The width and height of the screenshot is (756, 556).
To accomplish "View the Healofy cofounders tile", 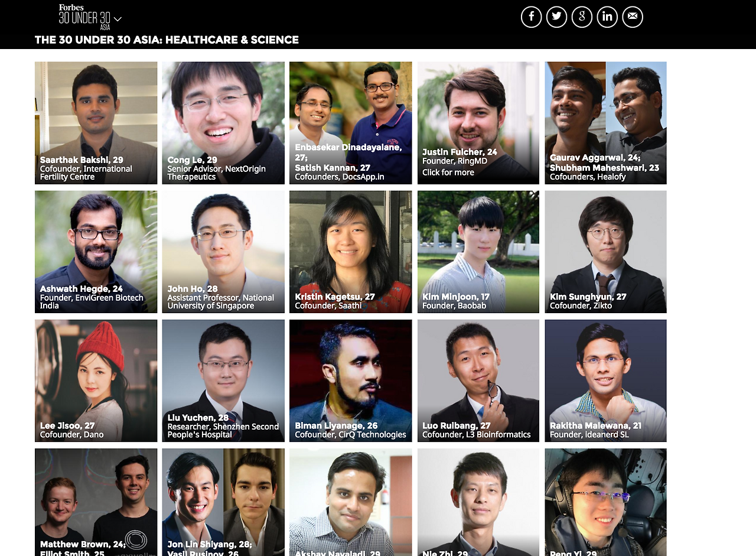I will coord(605,123).
